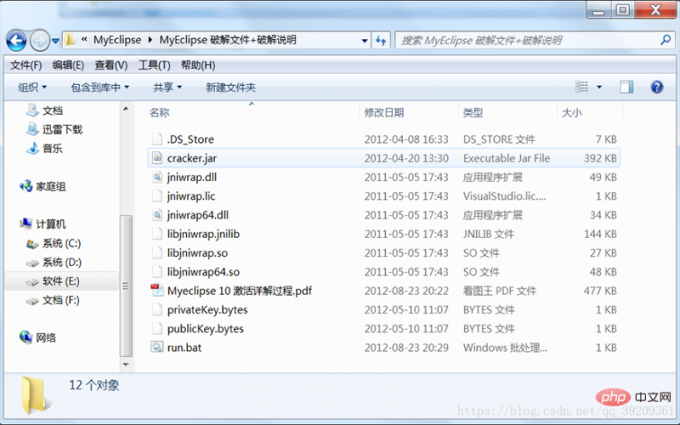Go back with the Back arrow button
This screenshot has width=680, height=425.
tap(16, 41)
